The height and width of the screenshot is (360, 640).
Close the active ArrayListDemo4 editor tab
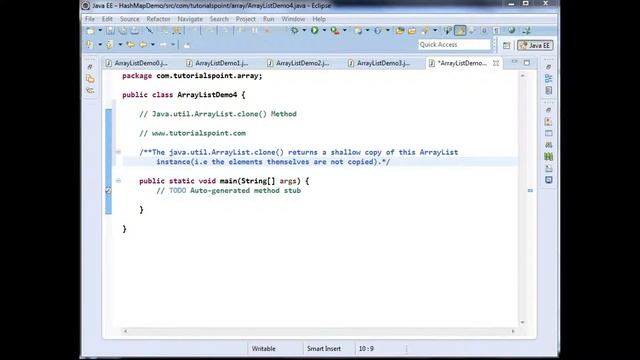point(496,63)
